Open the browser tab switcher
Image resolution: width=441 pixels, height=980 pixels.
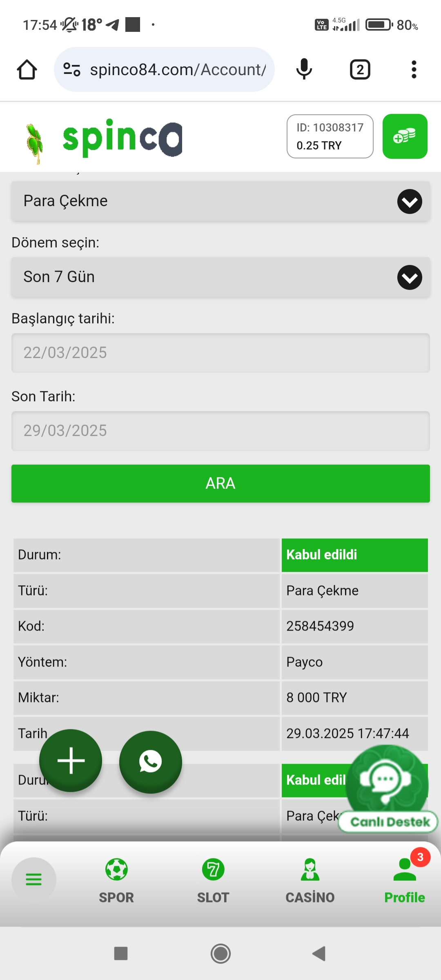point(360,69)
